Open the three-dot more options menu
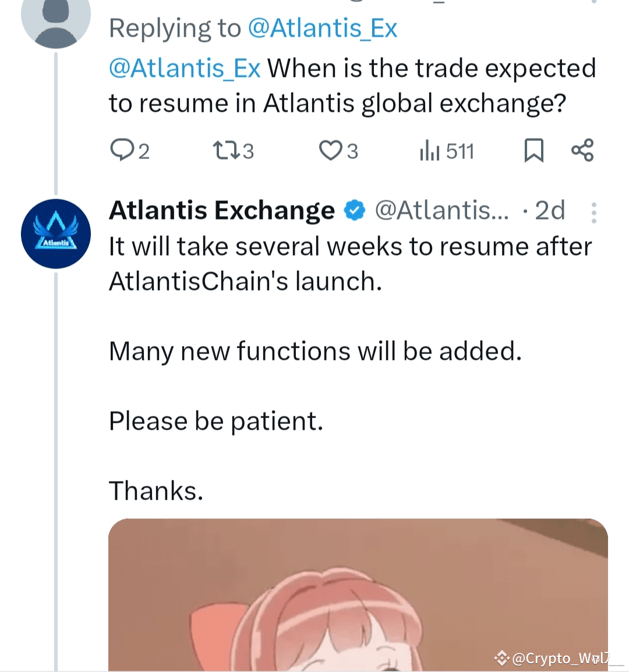Viewport: 629px width, 672px height. (x=593, y=213)
